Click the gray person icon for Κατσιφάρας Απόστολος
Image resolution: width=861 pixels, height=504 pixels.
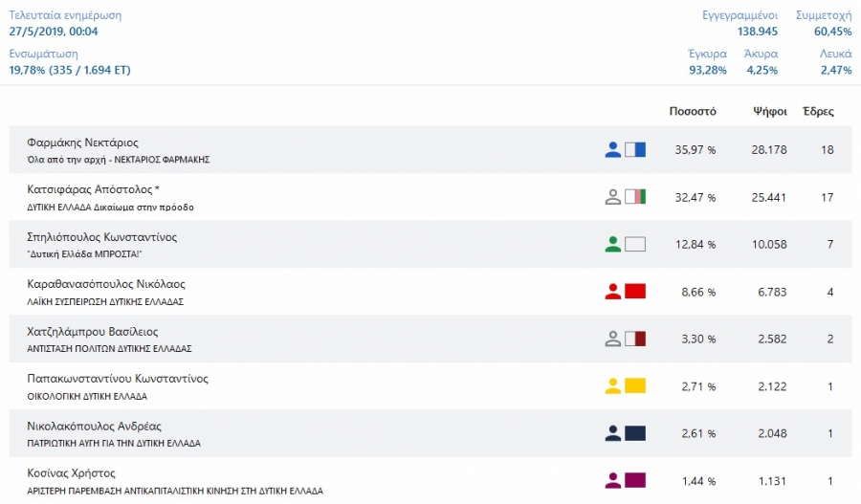(613, 197)
